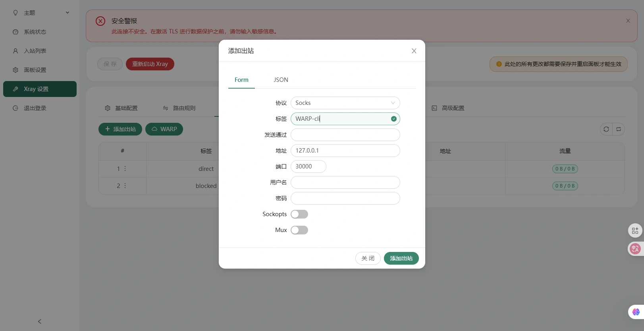Image resolution: width=644 pixels, height=331 pixels.
Task: Turn on the Mux toggle
Action: tap(299, 230)
